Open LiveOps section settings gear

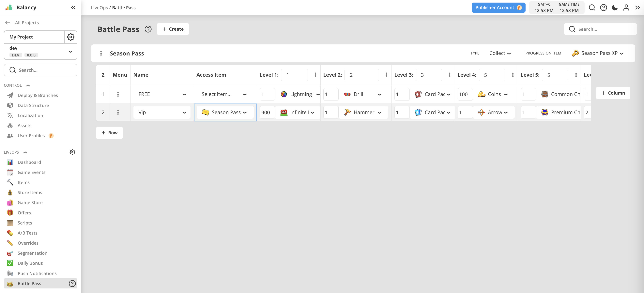(72, 152)
